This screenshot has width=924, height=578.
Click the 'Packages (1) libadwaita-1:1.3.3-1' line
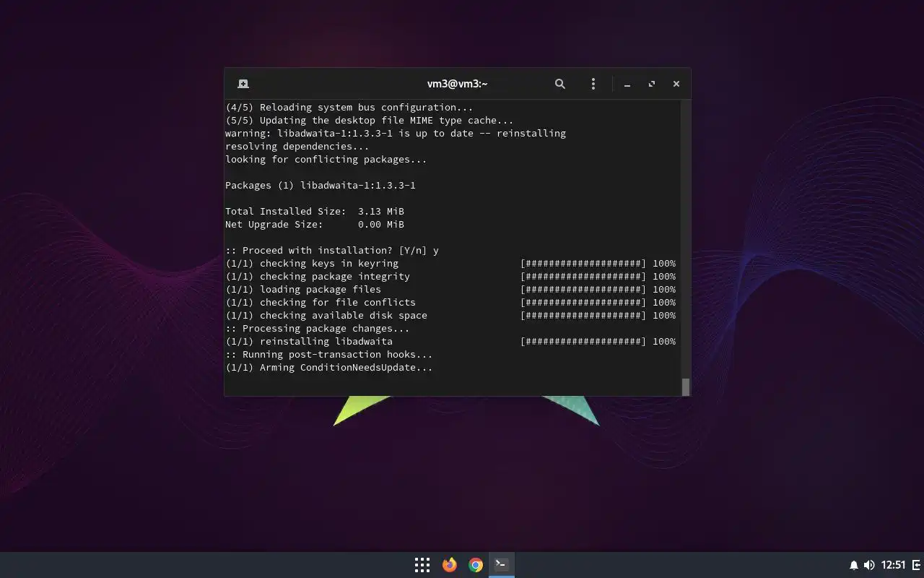(x=321, y=185)
